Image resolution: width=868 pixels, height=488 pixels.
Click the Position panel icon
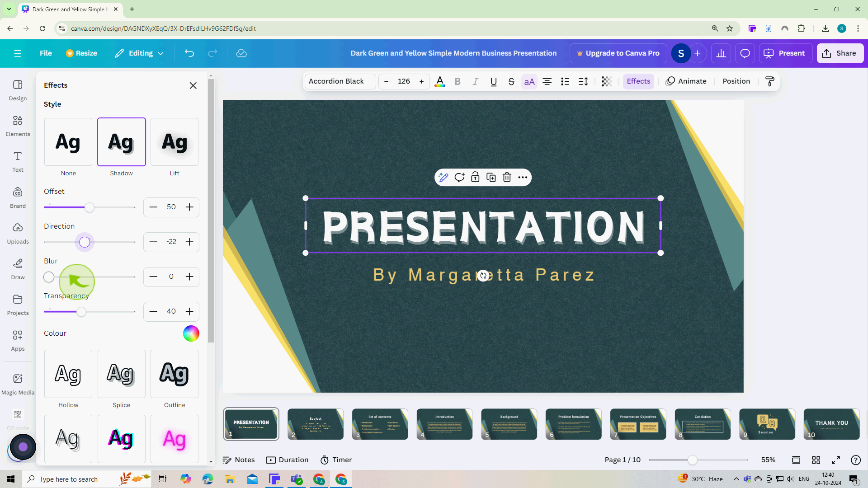point(736,82)
